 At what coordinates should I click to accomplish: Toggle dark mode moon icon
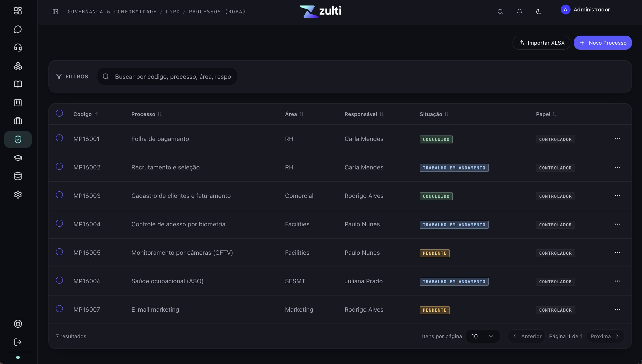click(x=539, y=11)
